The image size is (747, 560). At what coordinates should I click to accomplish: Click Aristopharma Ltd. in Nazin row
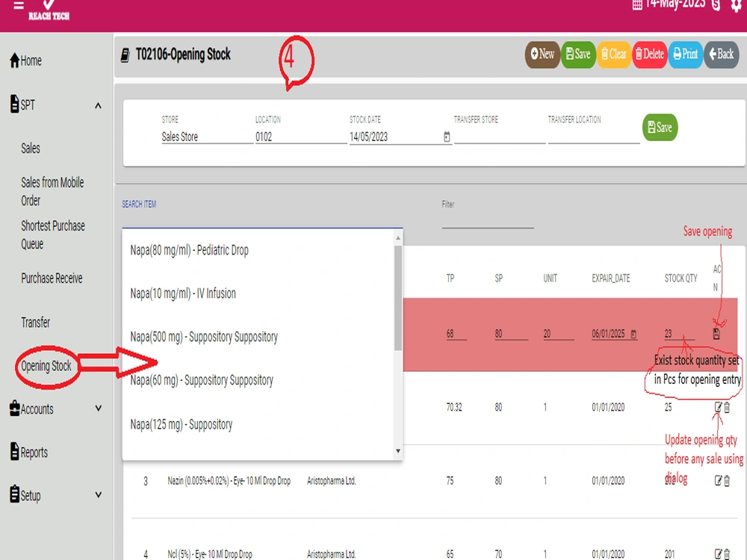332,481
